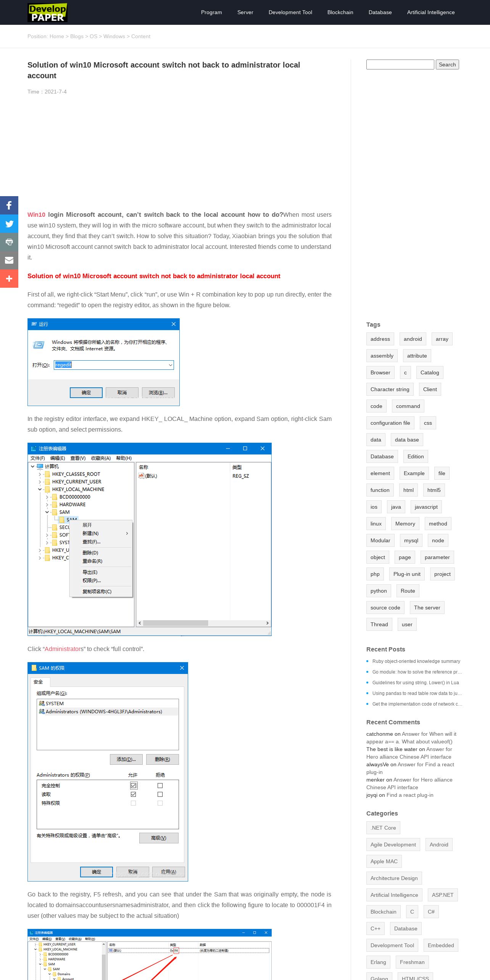Click the email share icon
Image resolution: width=490 pixels, height=980 pixels.
click(9, 260)
